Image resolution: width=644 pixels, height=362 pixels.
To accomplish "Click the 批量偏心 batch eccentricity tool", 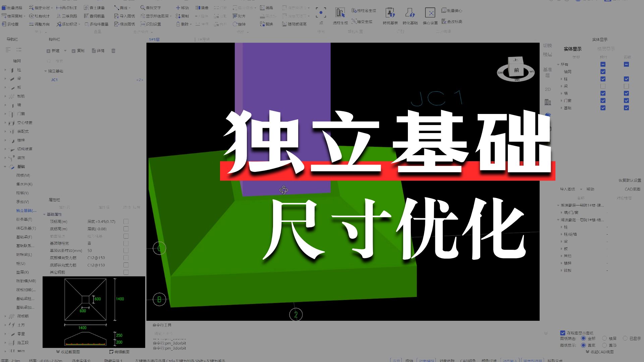I will 451,10.
